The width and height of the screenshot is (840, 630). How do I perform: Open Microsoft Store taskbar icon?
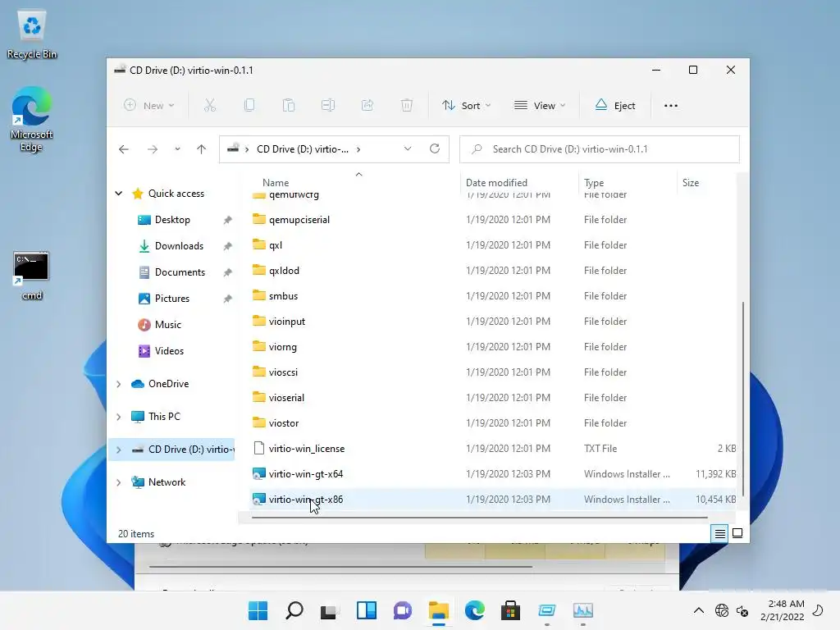point(510,610)
